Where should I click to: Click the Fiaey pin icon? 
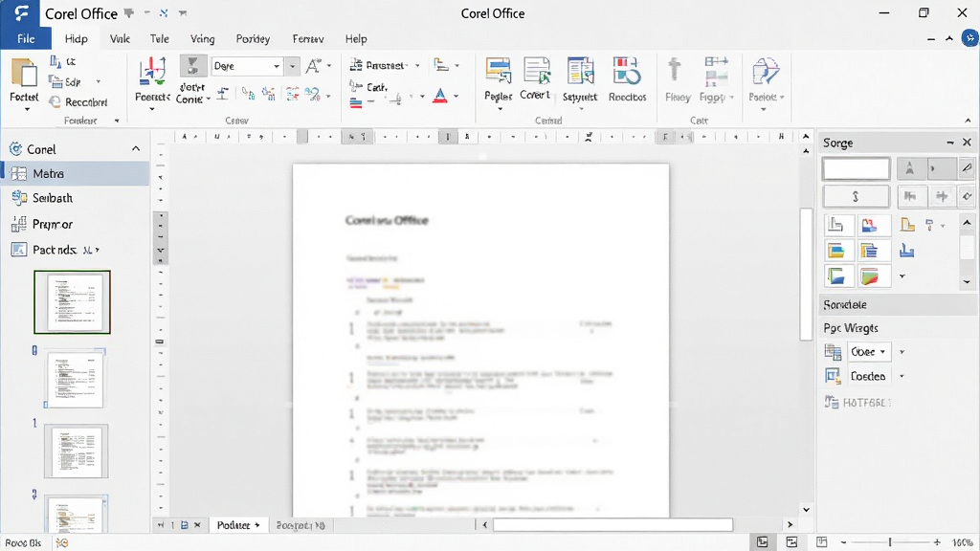678,79
